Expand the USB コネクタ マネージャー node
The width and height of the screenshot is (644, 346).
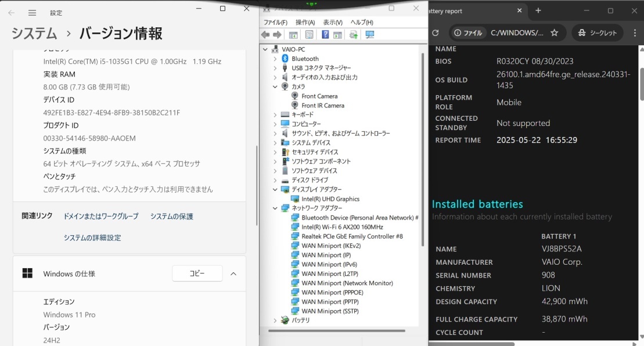pyautogui.click(x=275, y=68)
